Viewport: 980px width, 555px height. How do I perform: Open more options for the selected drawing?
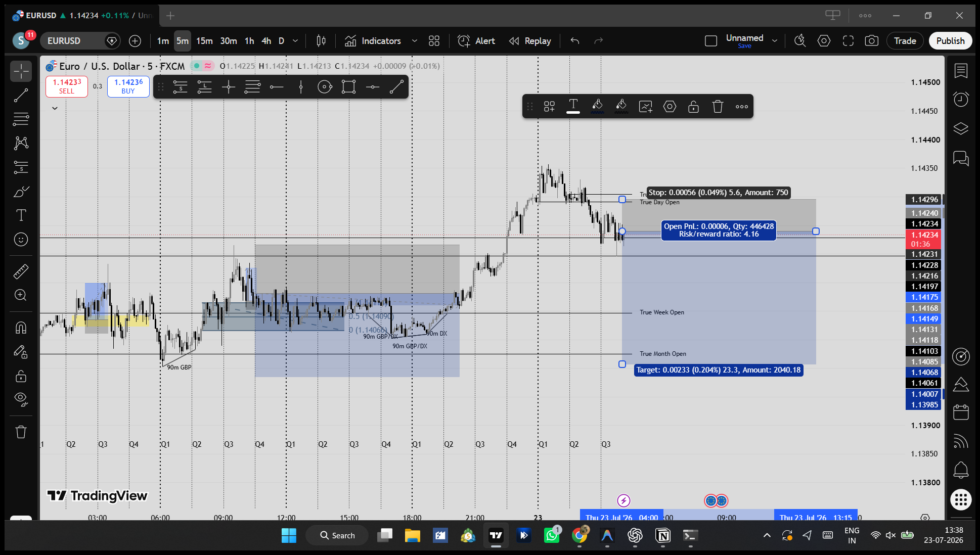coord(742,107)
